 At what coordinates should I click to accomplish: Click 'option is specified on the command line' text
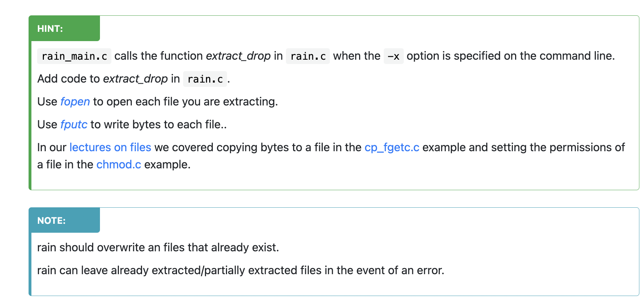pos(510,56)
